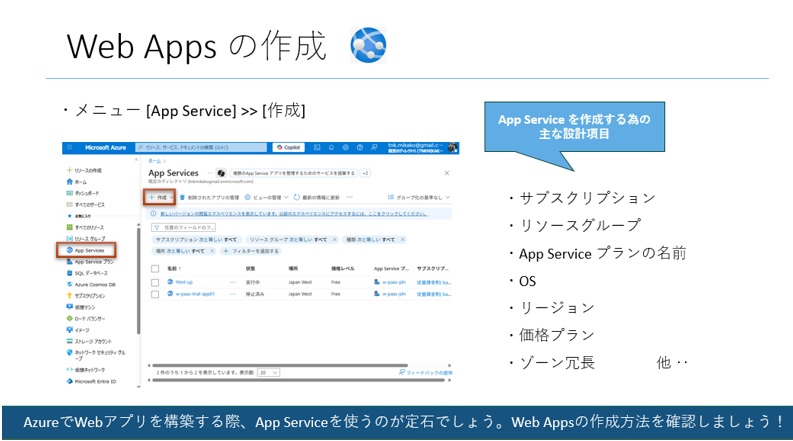Screen dimensions: 793x441
Task: Click the サブスクリプション key icon in sidebar
Action: coord(70,296)
